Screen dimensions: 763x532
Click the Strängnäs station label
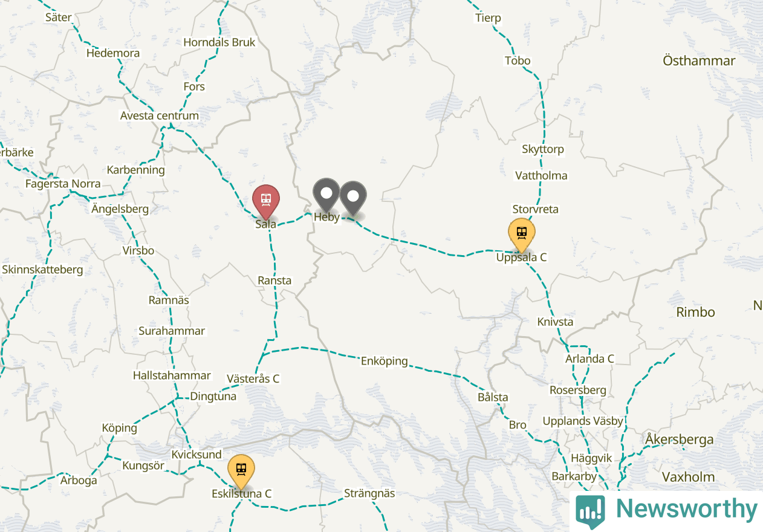pyautogui.click(x=369, y=493)
